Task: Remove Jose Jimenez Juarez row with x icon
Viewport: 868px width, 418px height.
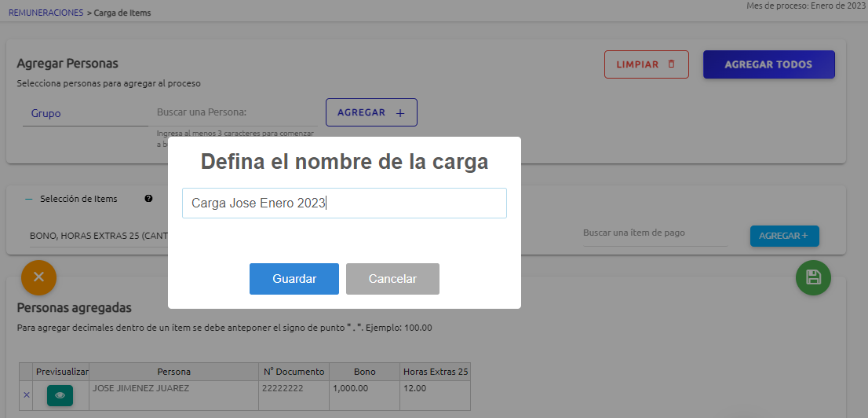Action: coord(27,395)
